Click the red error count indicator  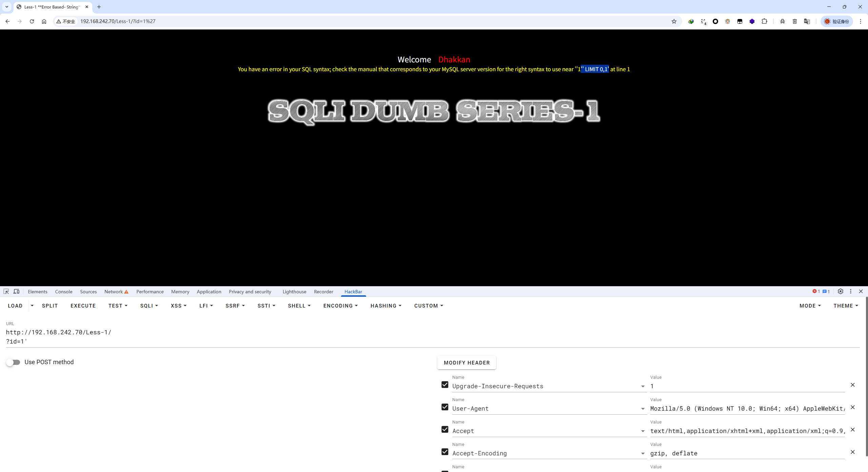point(816,291)
